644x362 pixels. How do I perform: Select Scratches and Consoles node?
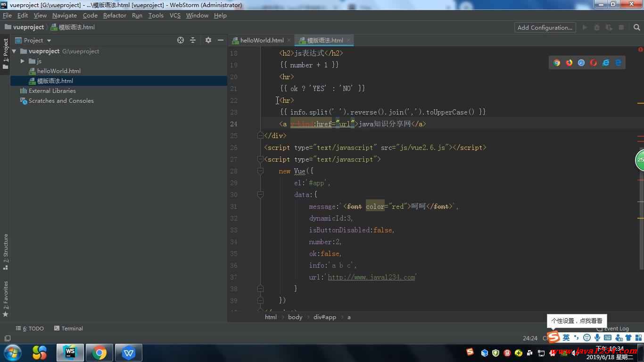(57, 101)
